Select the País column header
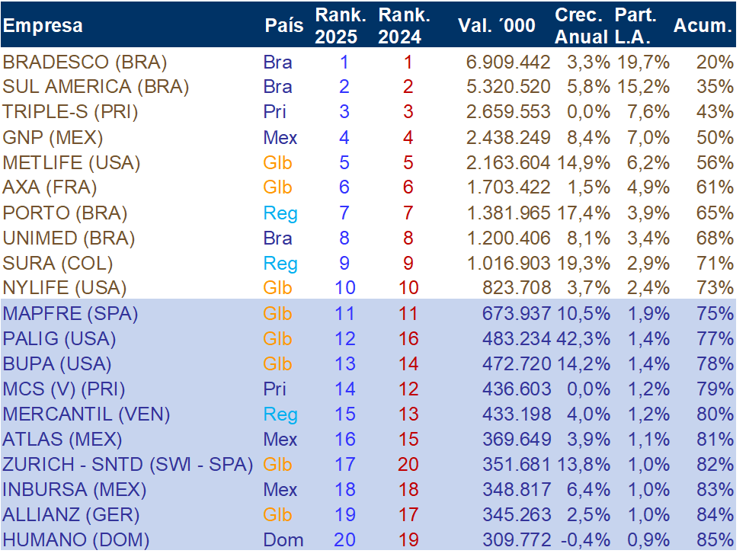Screen dimensions: 749x560 (x=284, y=25)
